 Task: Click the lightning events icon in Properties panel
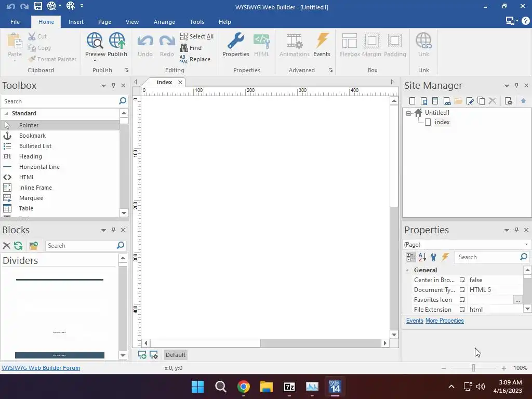coord(445,257)
